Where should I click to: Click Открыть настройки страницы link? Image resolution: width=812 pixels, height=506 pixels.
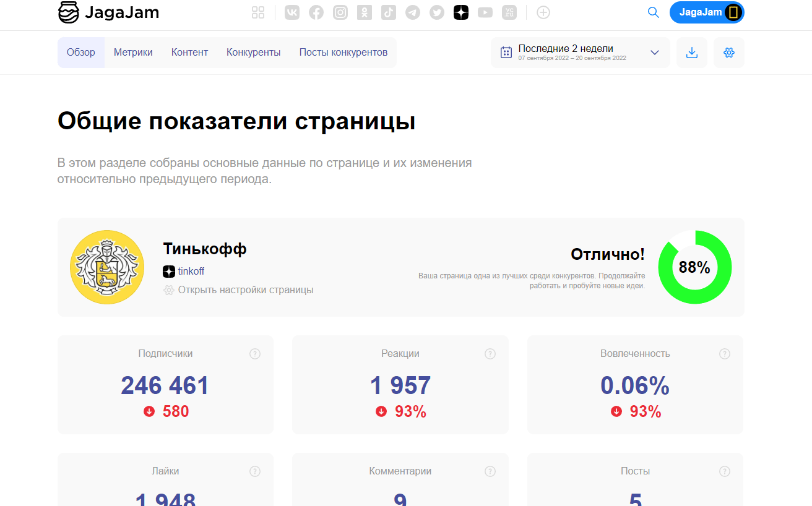coord(246,290)
